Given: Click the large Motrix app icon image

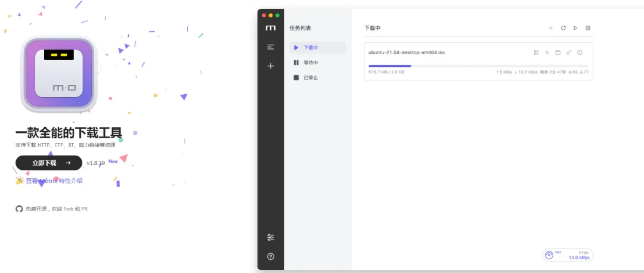Looking at the screenshot, I should pyautogui.click(x=58, y=74).
